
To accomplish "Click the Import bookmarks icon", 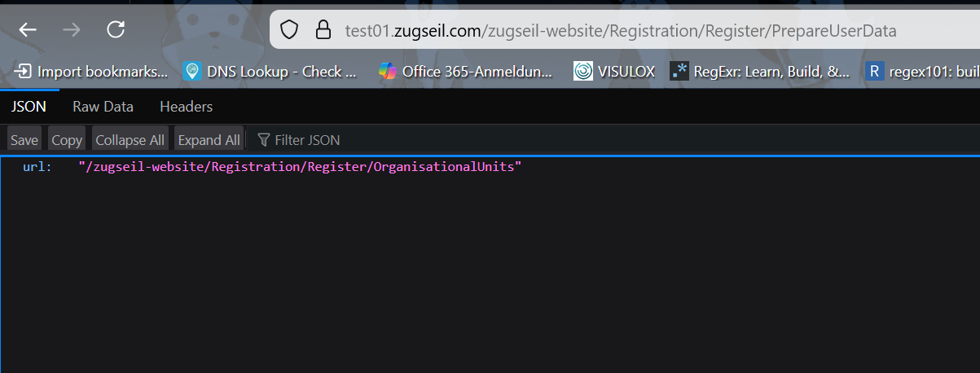I will (23, 72).
